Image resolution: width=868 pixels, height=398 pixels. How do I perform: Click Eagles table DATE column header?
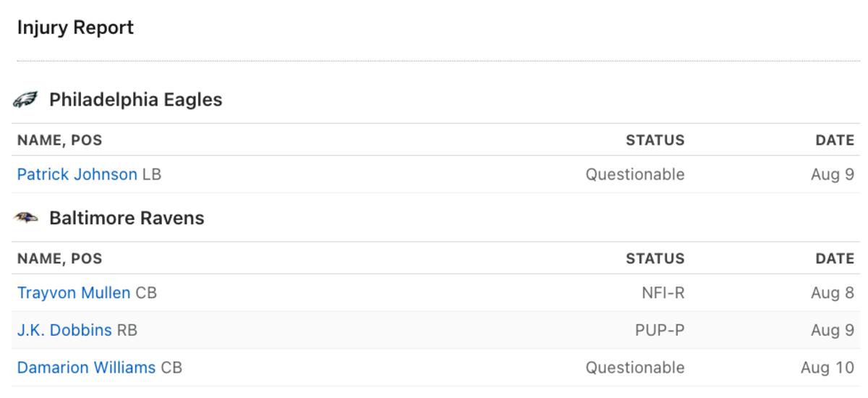pyautogui.click(x=835, y=140)
